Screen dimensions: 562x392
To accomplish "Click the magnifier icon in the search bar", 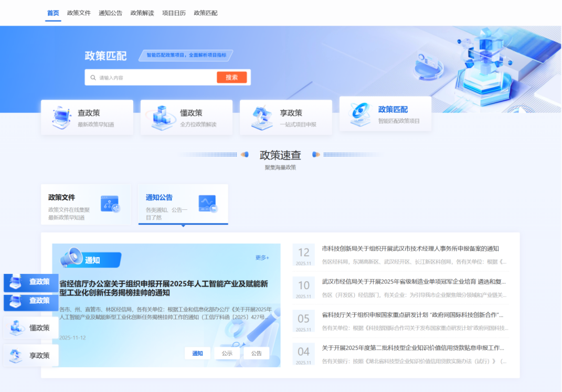I will point(92,77).
